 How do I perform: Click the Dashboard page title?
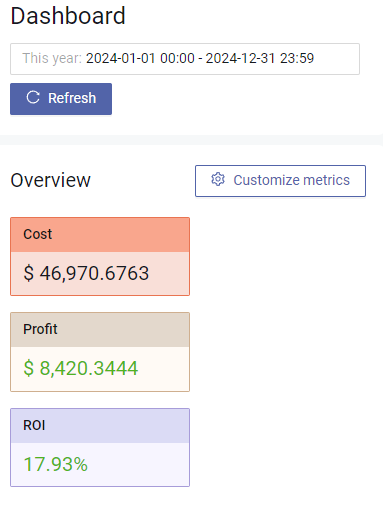point(68,16)
